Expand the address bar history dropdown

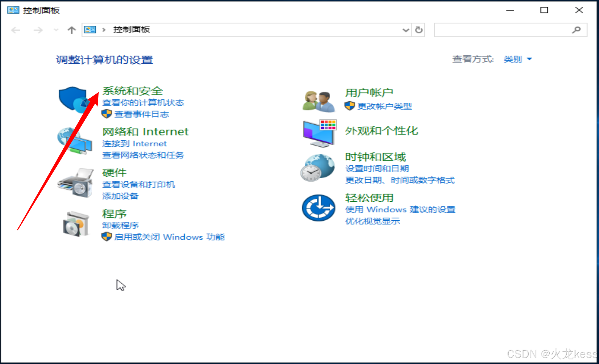pyautogui.click(x=406, y=30)
